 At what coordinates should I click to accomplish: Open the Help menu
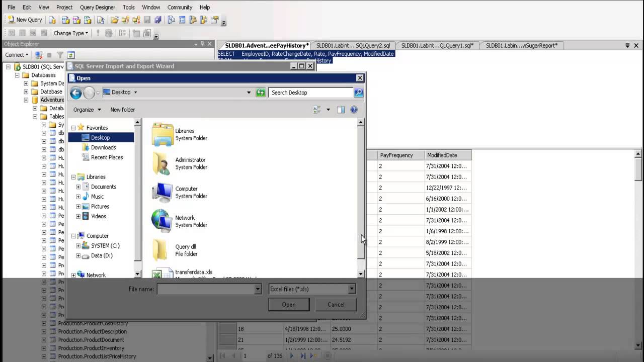click(x=205, y=7)
